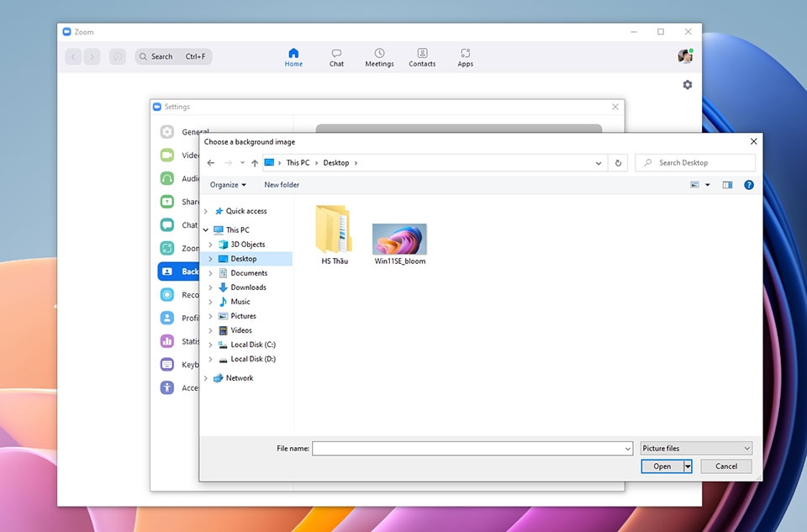Click the refresh button beside address bar
The image size is (807, 532).
[x=618, y=162]
